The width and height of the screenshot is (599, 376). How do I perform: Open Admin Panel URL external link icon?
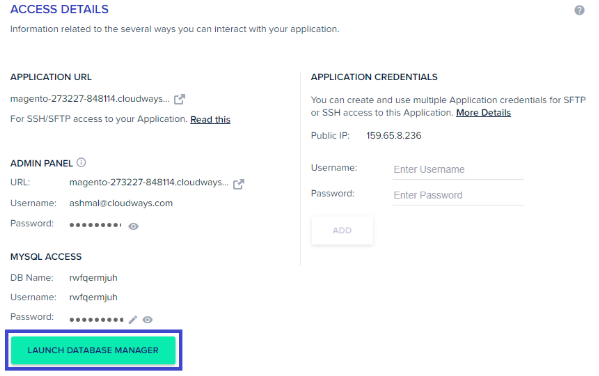pos(238,184)
